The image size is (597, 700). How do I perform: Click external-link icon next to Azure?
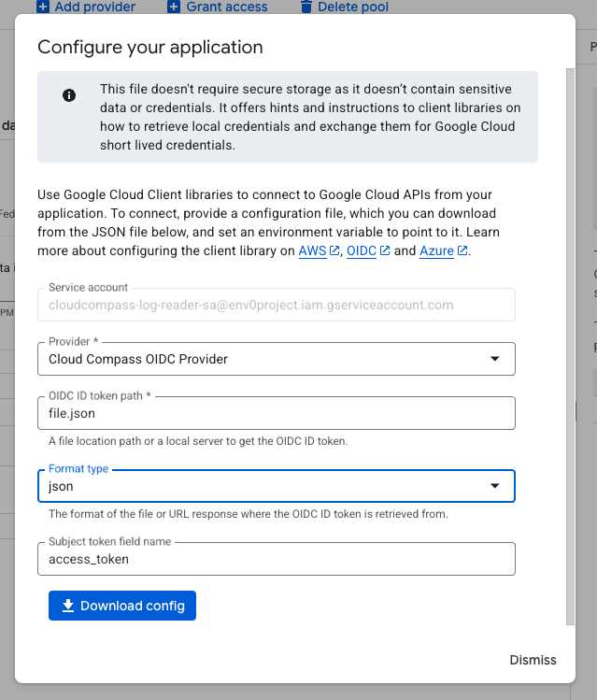coord(462,250)
